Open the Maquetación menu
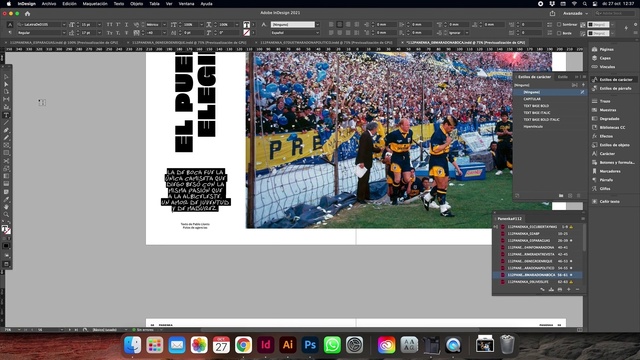 pyautogui.click(x=95, y=4)
